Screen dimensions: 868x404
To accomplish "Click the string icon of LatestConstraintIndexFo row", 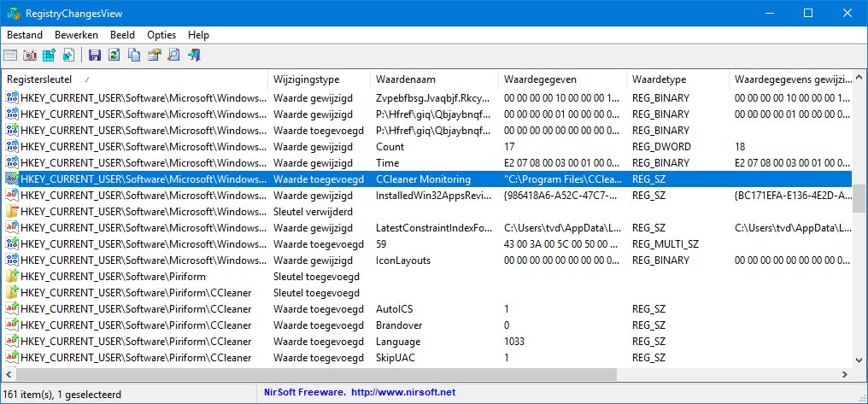I will tap(12, 227).
